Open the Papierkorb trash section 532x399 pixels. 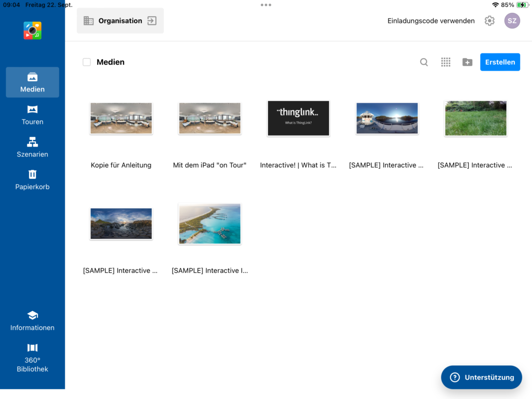click(32, 180)
